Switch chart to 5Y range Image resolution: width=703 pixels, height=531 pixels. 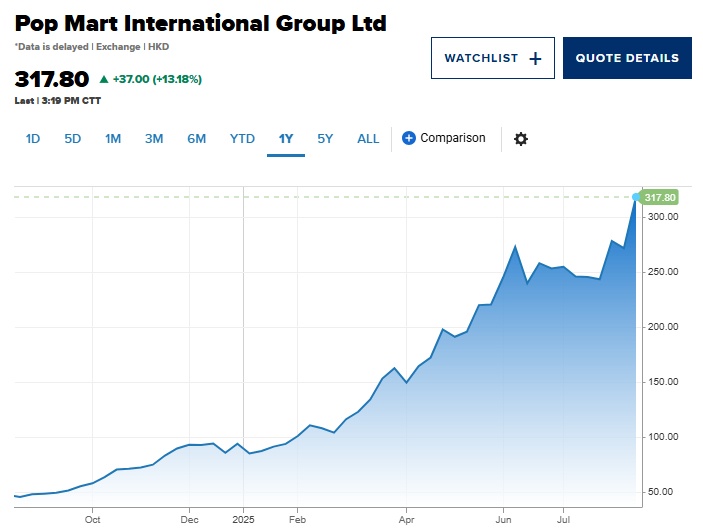point(325,139)
